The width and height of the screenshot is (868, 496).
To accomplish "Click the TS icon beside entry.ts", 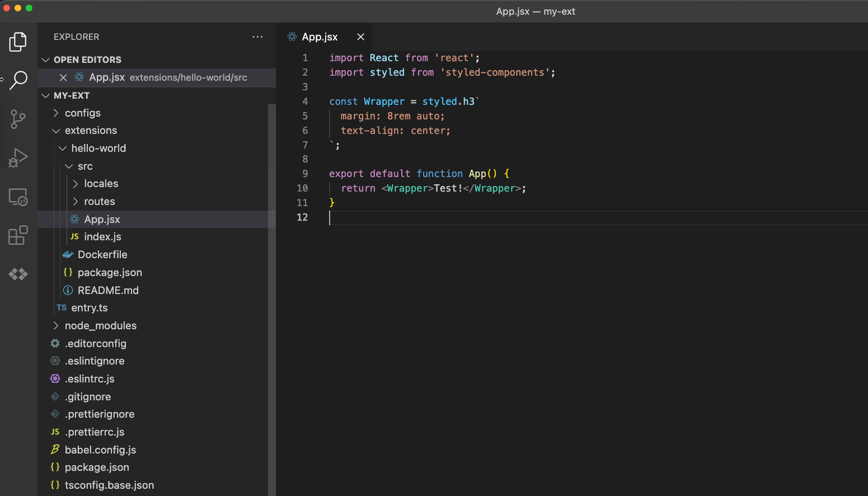I will 61,307.
